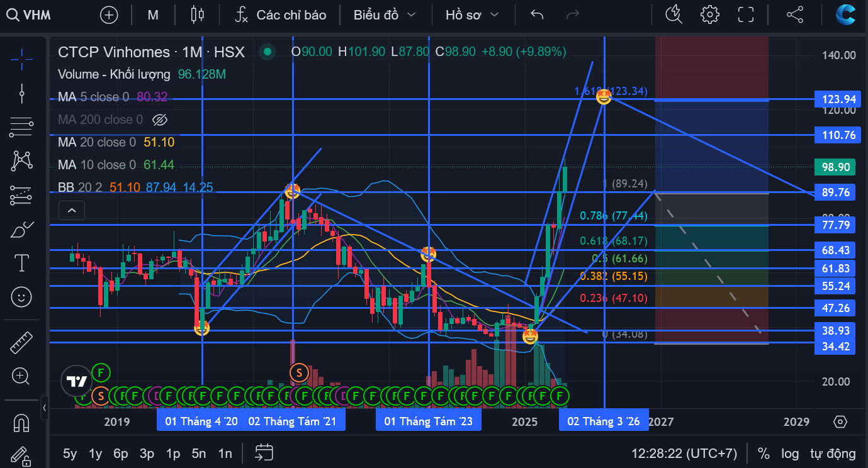The height and width of the screenshot is (468, 868).
Task: Open the Các chỉ báo indicators menu
Action: 280,14
